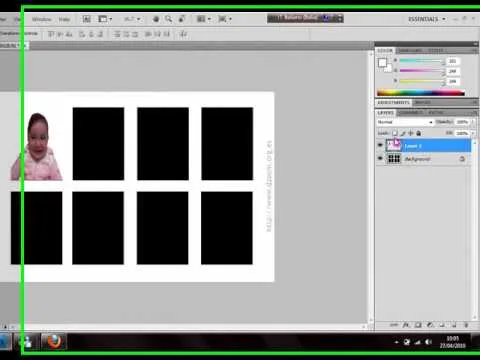Click Link Layers icon at Layers panel bottom
The image size is (480, 360).
[x=394, y=325]
